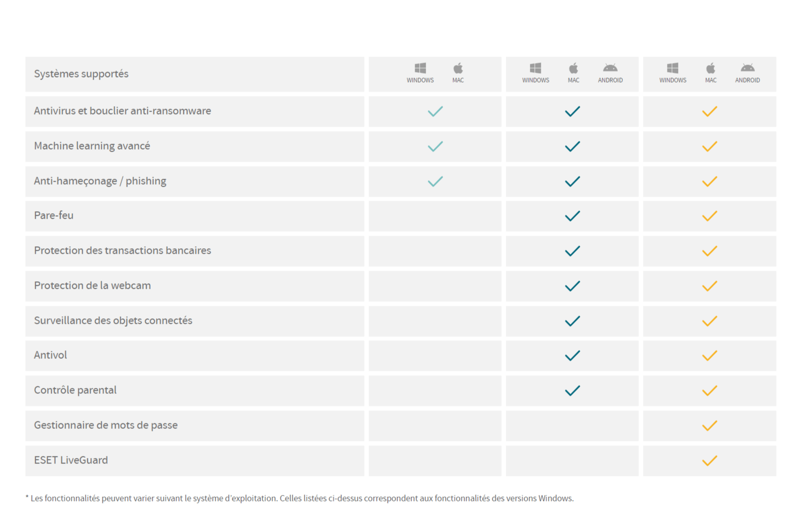Click the Mac apple icon in the middle plan column

(x=574, y=68)
